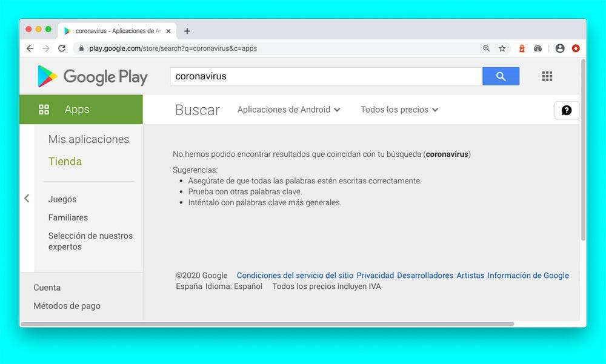Expand the Aplicaciones de Android dropdown
The width and height of the screenshot is (606, 364).
tap(288, 110)
